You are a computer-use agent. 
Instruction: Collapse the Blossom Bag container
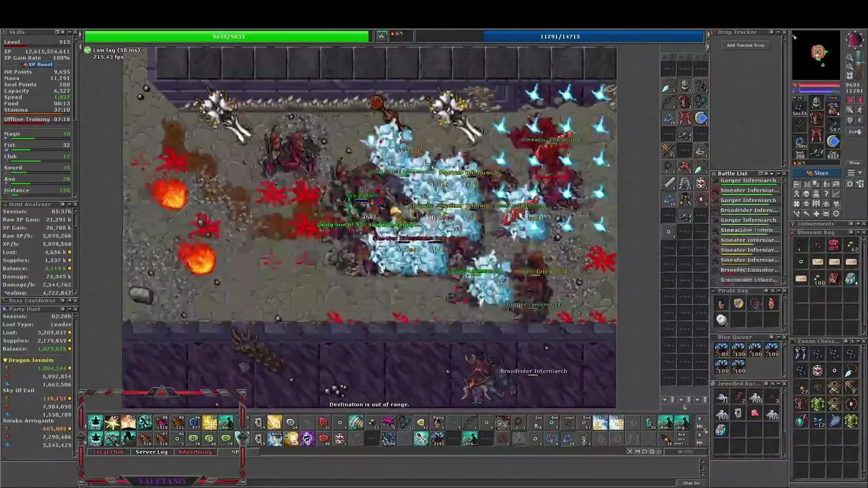[859, 232]
